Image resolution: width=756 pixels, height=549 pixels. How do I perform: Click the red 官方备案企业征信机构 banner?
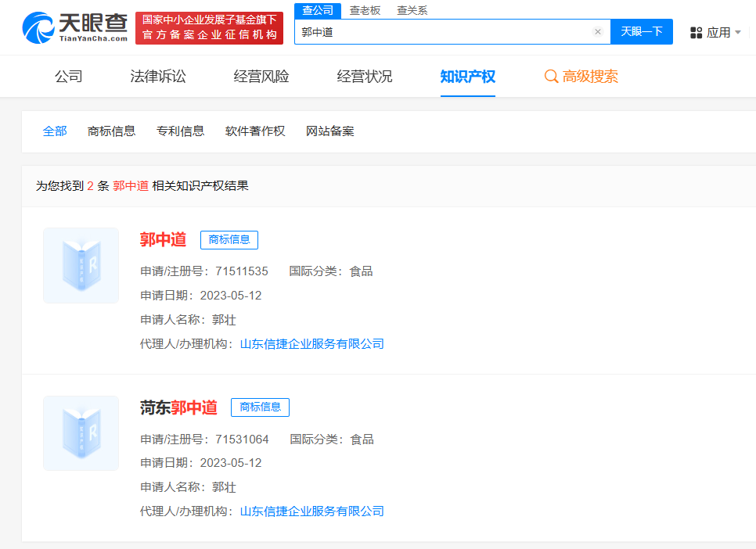coord(209,27)
